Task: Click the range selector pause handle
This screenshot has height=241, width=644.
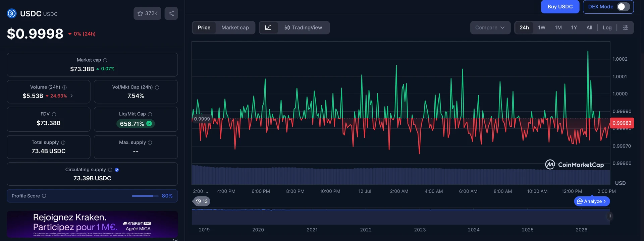Action: 609,216
